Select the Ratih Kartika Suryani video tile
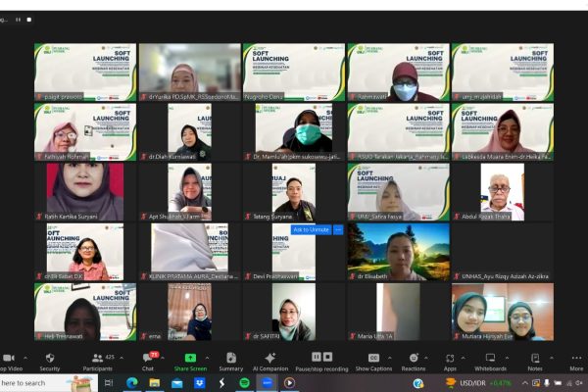Image resolution: width=588 pixels, height=392 pixels. click(85, 192)
